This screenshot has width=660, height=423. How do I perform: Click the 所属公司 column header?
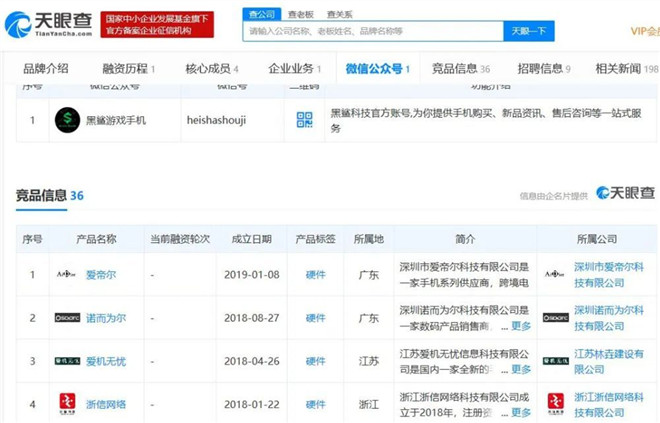point(597,239)
